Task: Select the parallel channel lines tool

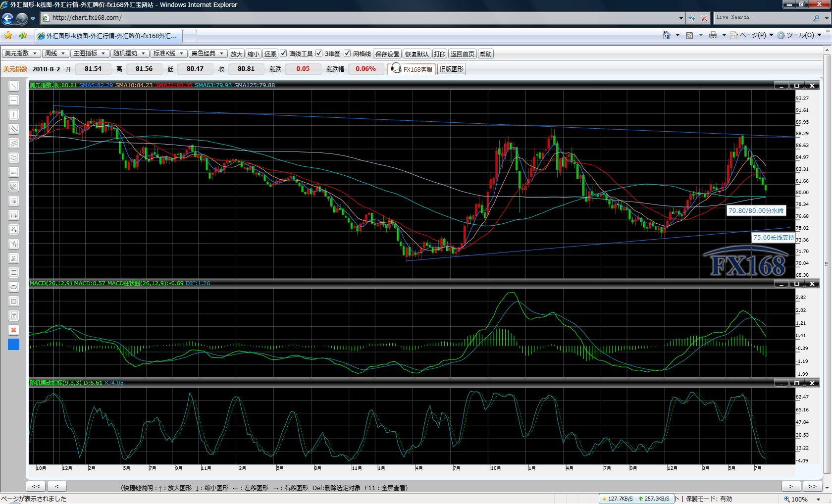Action: tap(14, 129)
